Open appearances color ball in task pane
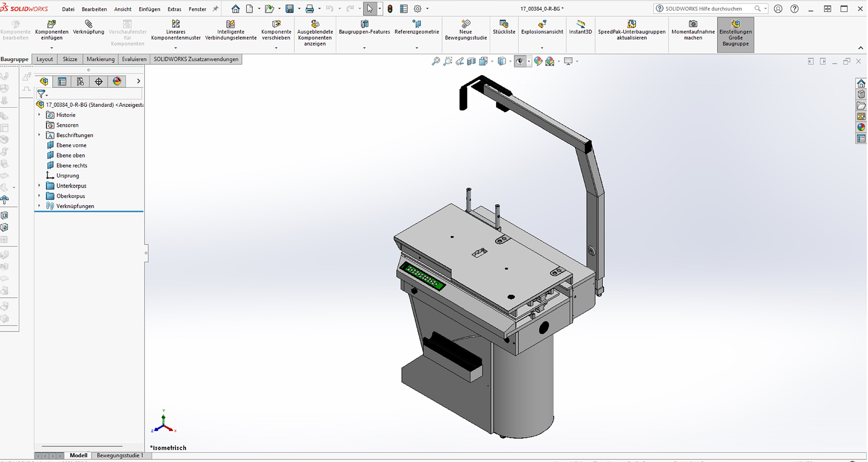The height and width of the screenshot is (462, 868). coord(861,127)
